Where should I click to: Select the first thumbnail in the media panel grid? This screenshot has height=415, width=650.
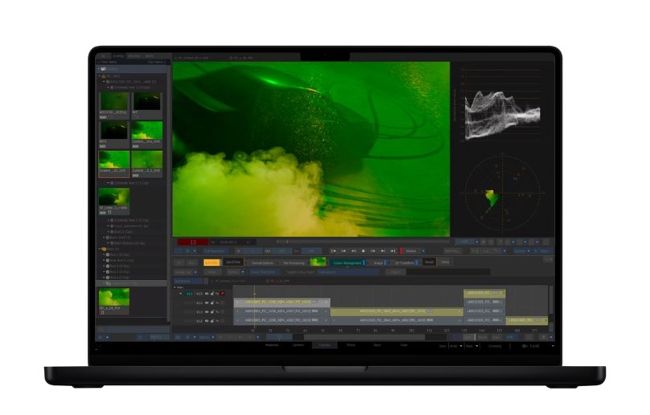click(113, 102)
